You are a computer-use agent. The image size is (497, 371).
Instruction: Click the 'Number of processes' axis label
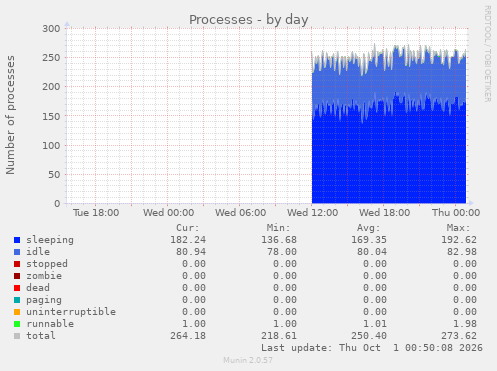pos(11,115)
